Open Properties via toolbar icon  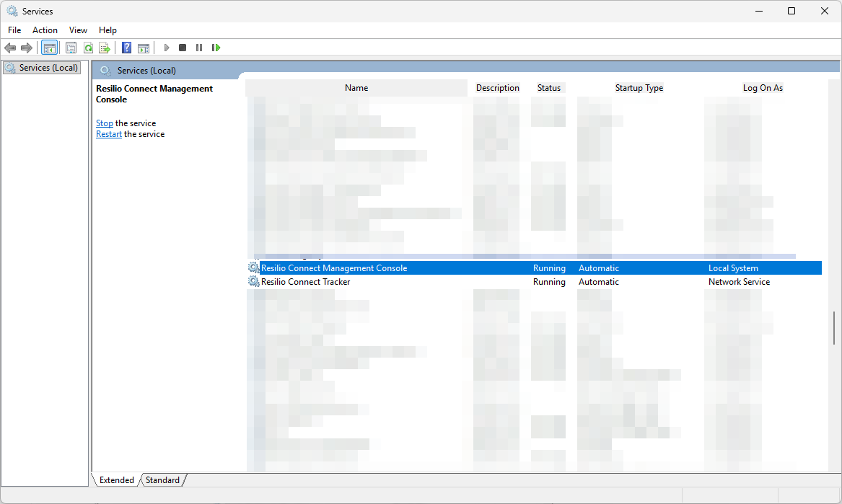(x=71, y=48)
